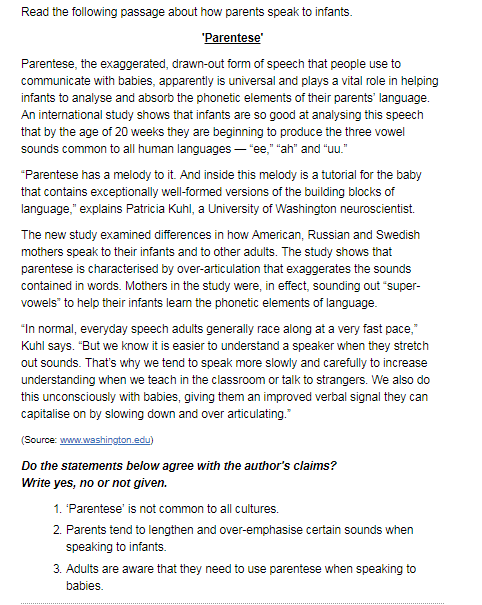Viewport: 482px width, 605px height.
Task: Click the quote 'Parentese has a melody to it'
Action: pos(98,175)
